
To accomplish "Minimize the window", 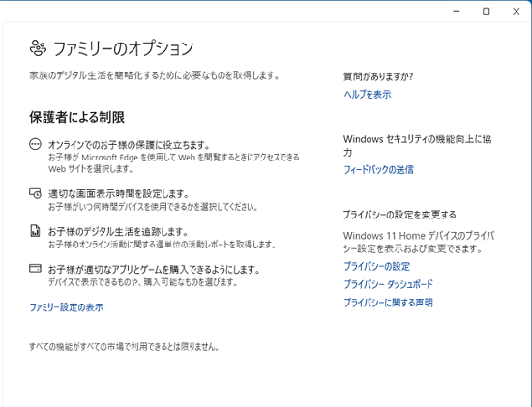I will [x=457, y=12].
